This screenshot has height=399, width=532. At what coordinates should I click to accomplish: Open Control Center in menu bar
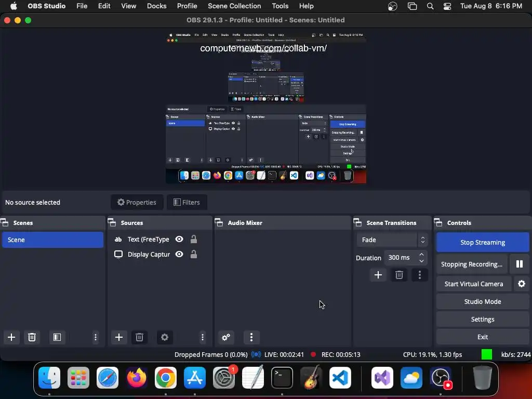[x=447, y=6]
